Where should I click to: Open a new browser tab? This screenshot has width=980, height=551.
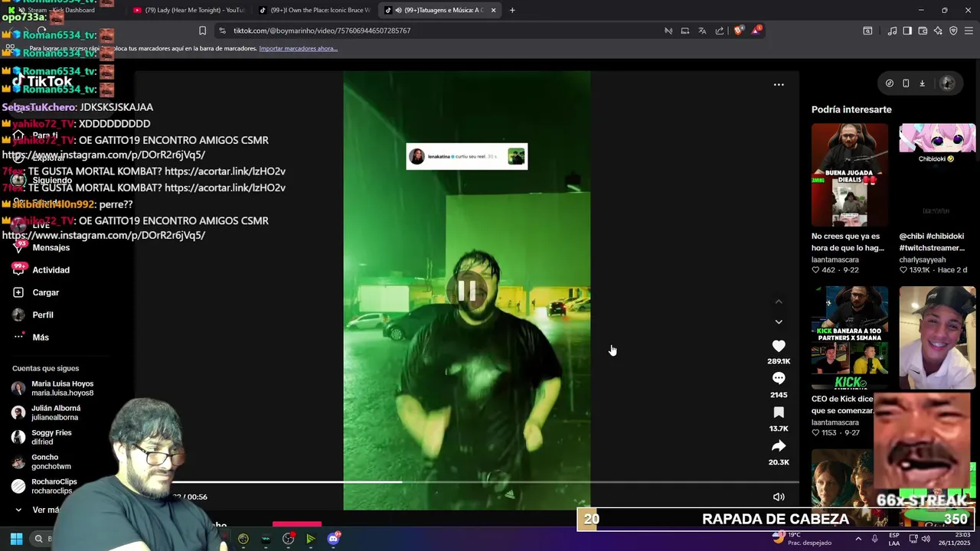tap(512, 10)
